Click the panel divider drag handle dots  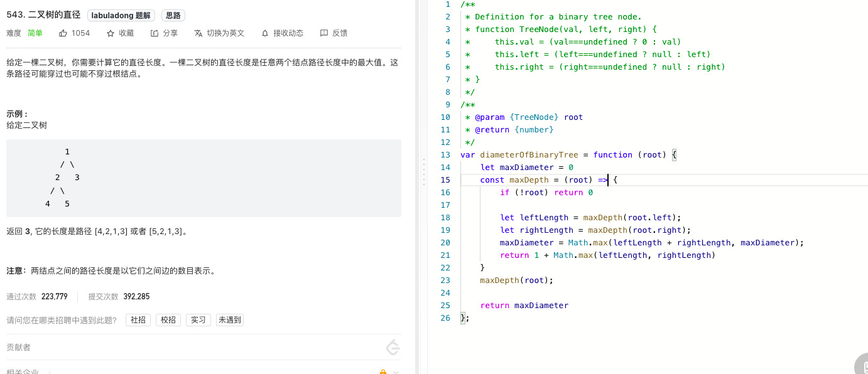pyautogui.click(x=424, y=171)
